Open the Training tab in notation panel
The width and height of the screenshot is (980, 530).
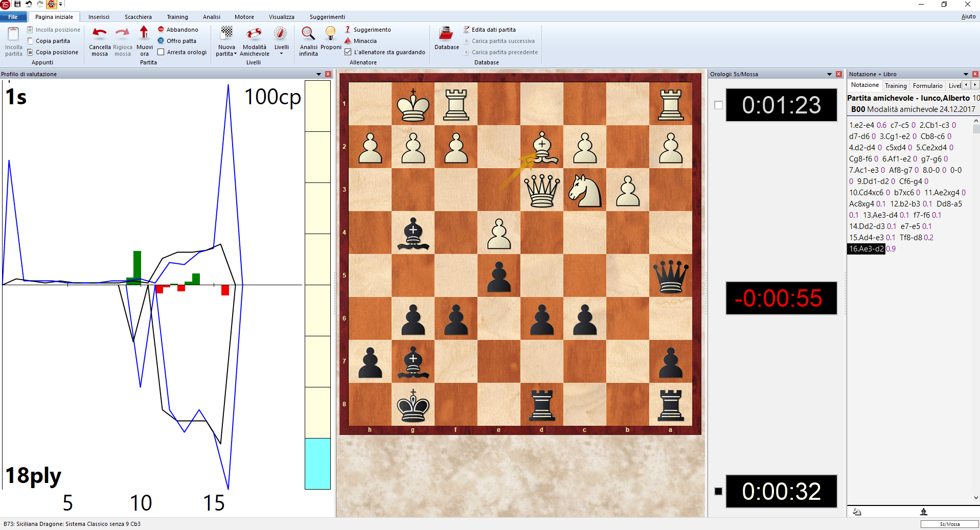pyautogui.click(x=896, y=86)
